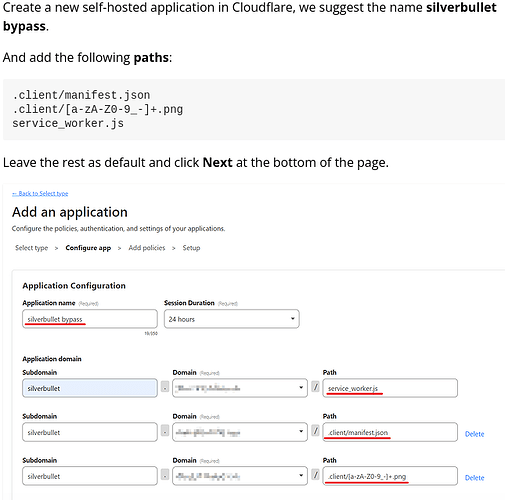The width and height of the screenshot is (505, 500).
Task: Go to the Add policies breadcrumb step
Action: [x=147, y=248]
